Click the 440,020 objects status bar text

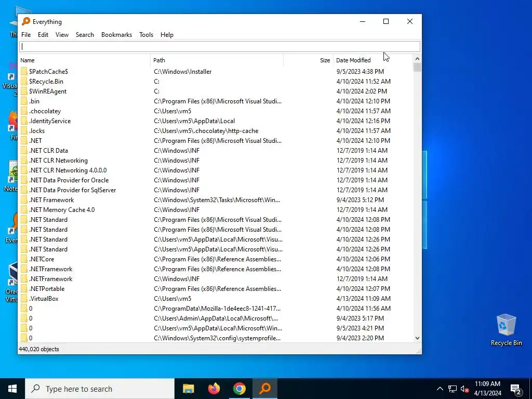click(38, 349)
